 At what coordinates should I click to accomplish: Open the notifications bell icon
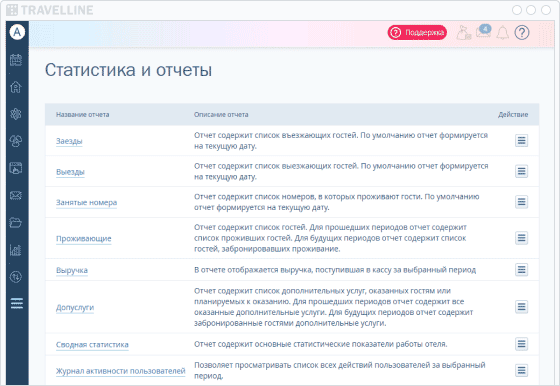point(502,32)
